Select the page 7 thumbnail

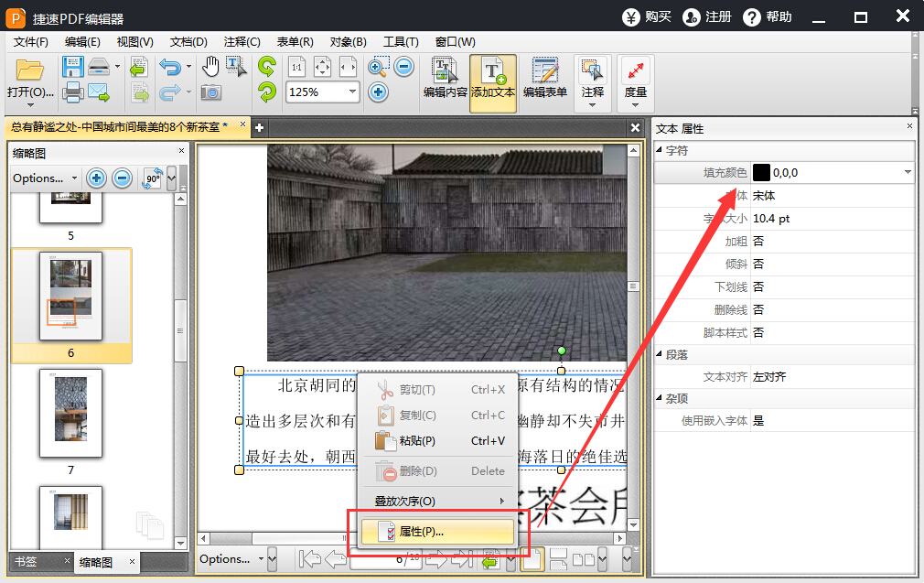70,414
